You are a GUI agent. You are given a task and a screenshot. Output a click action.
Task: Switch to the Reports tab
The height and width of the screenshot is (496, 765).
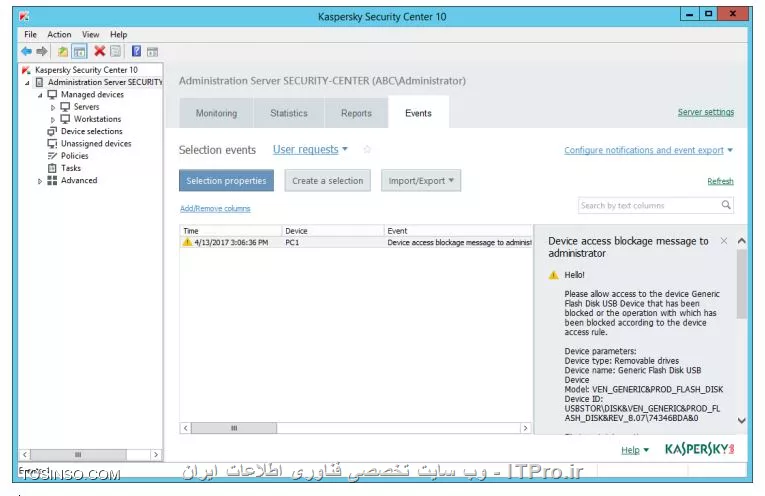coord(356,113)
